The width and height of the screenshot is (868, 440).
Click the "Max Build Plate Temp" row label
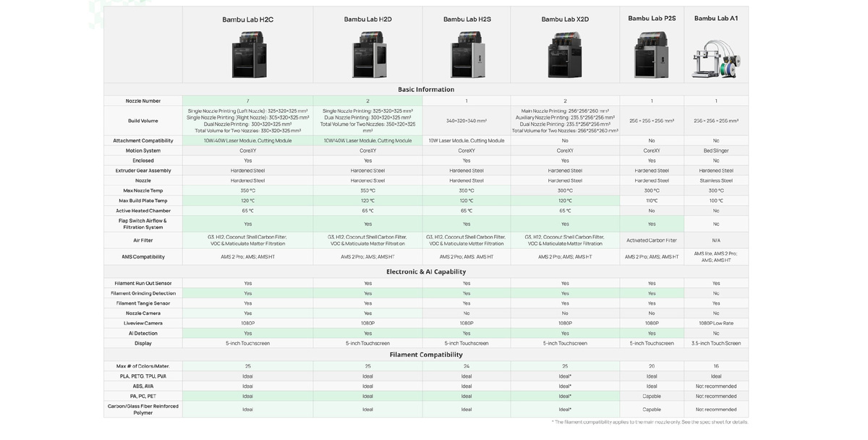click(x=143, y=200)
